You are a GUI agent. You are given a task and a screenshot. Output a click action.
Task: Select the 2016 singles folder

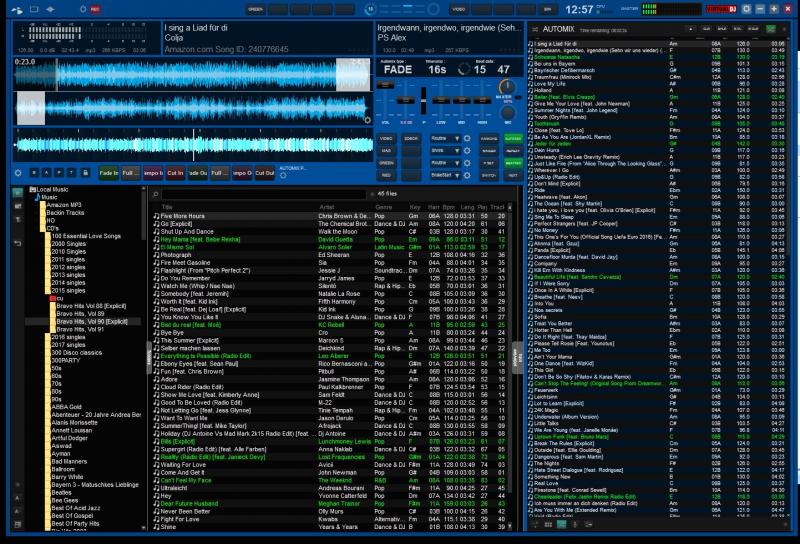[69, 337]
